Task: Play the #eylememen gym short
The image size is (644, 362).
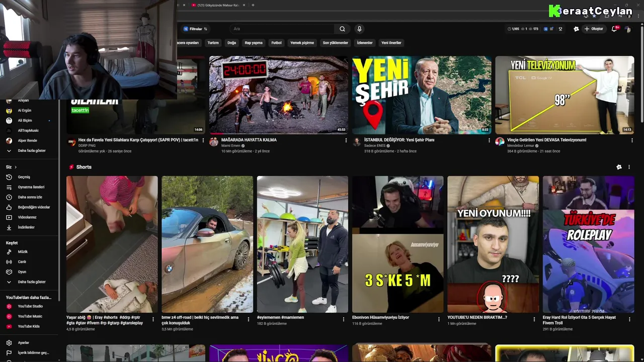Action: (302, 244)
